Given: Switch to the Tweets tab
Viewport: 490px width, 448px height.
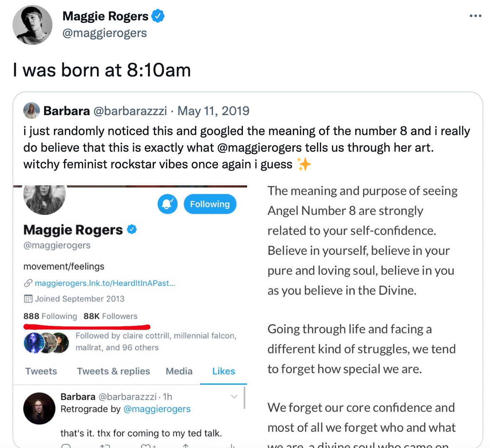Looking at the screenshot, I should (41, 371).
